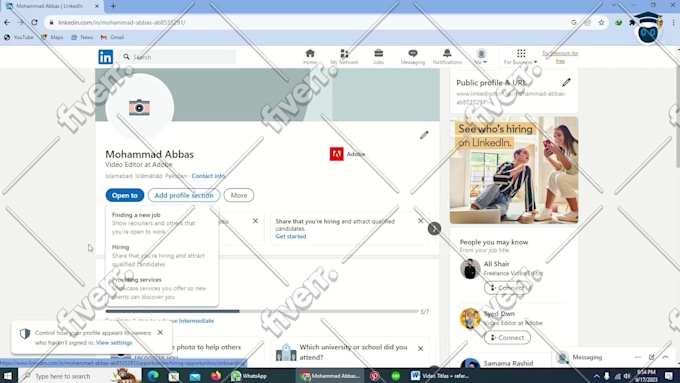Close the profile visibility notice
The height and width of the screenshot is (383, 680).
coord(160,332)
